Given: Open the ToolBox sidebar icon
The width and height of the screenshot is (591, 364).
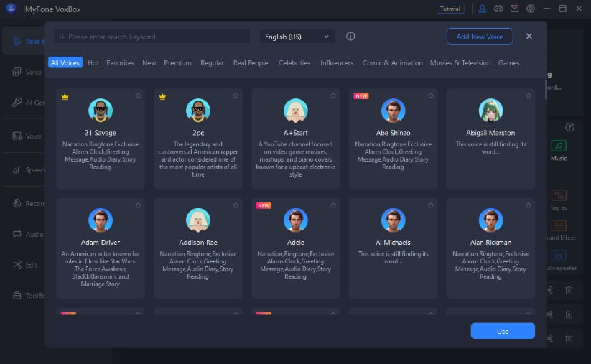Looking at the screenshot, I should pyautogui.click(x=17, y=295).
